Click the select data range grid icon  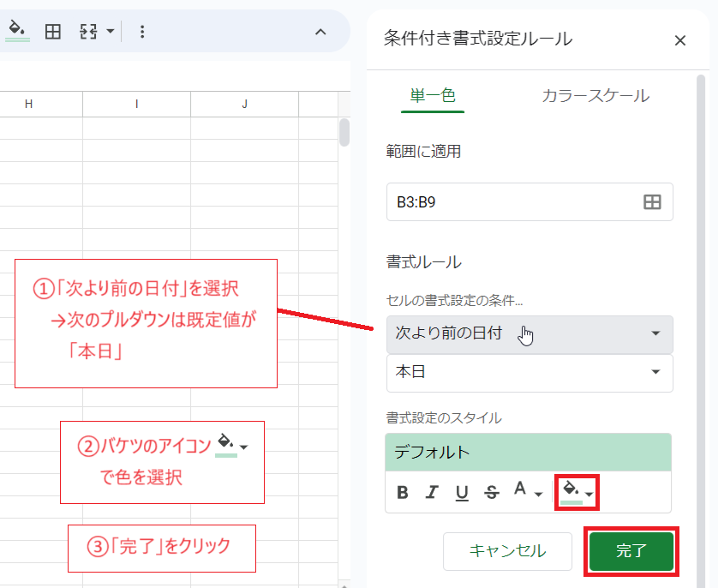pos(652,202)
